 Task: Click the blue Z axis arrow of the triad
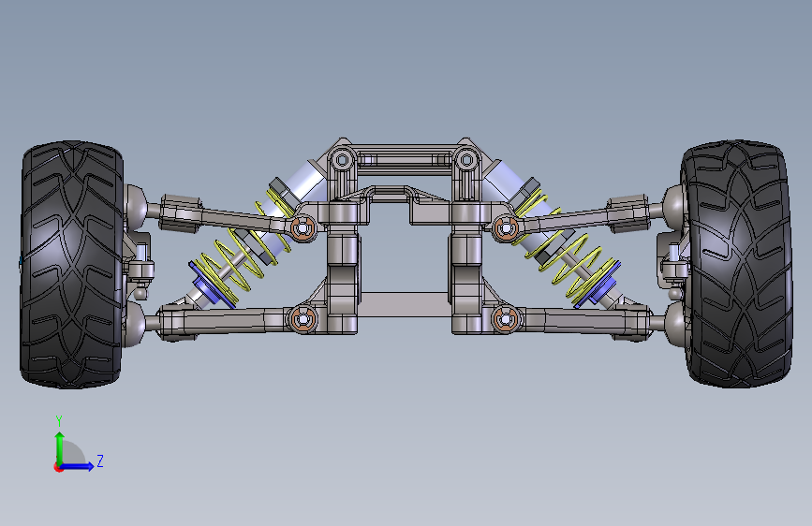(78, 466)
